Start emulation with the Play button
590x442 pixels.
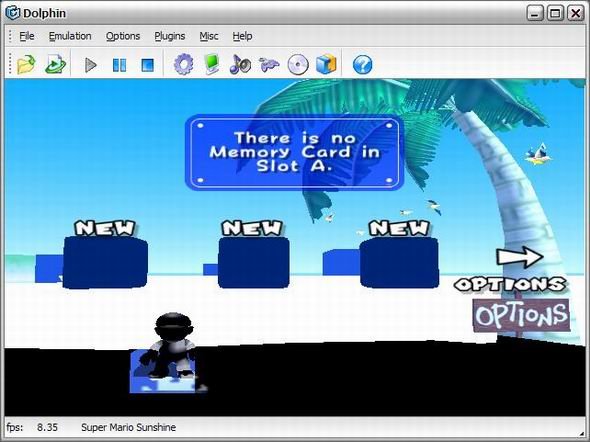tap(90, 65)
